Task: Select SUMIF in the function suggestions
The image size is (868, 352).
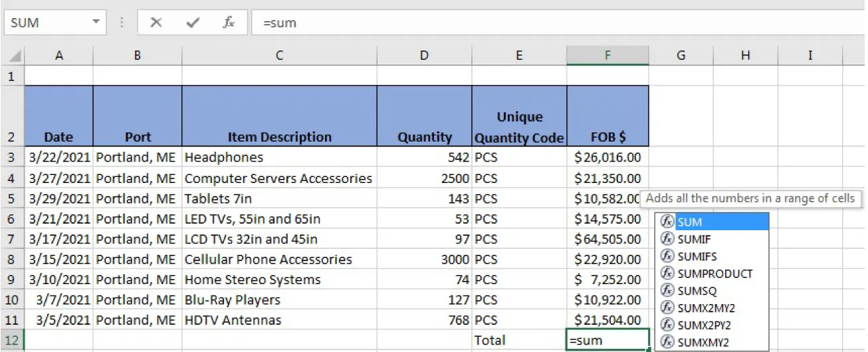Action: tap(694, 239)
